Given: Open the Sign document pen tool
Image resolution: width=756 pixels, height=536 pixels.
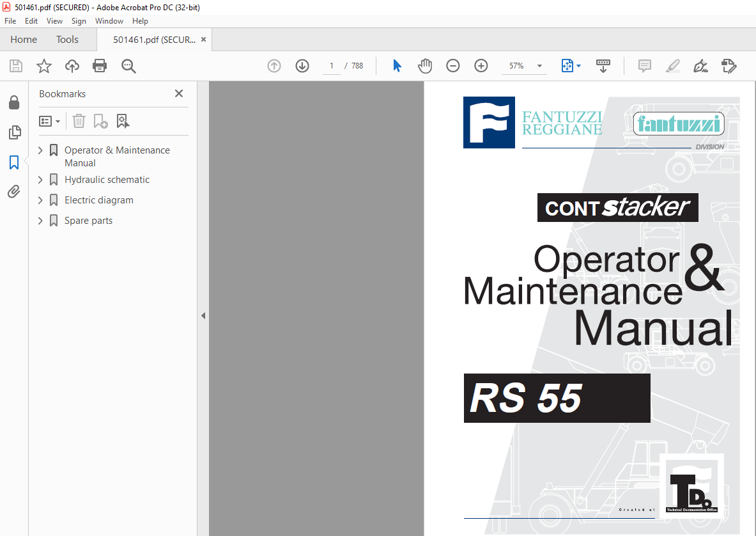Looking at the screenshot, I should tap(700, 66).
